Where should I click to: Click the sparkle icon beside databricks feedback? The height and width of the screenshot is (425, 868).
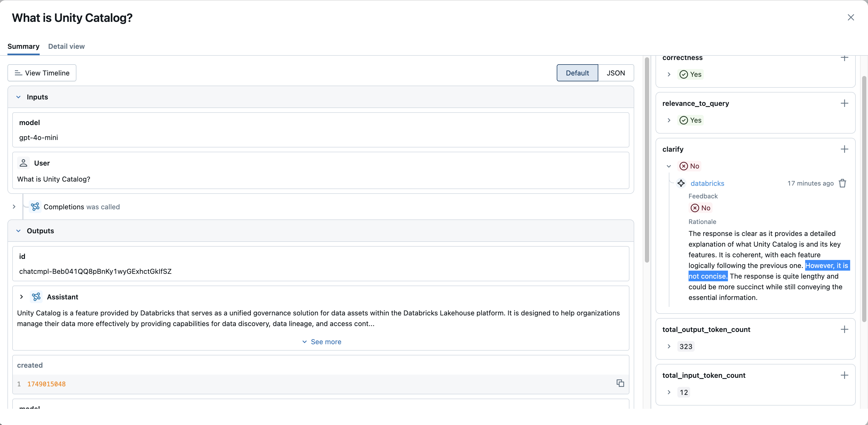point(681,183)
